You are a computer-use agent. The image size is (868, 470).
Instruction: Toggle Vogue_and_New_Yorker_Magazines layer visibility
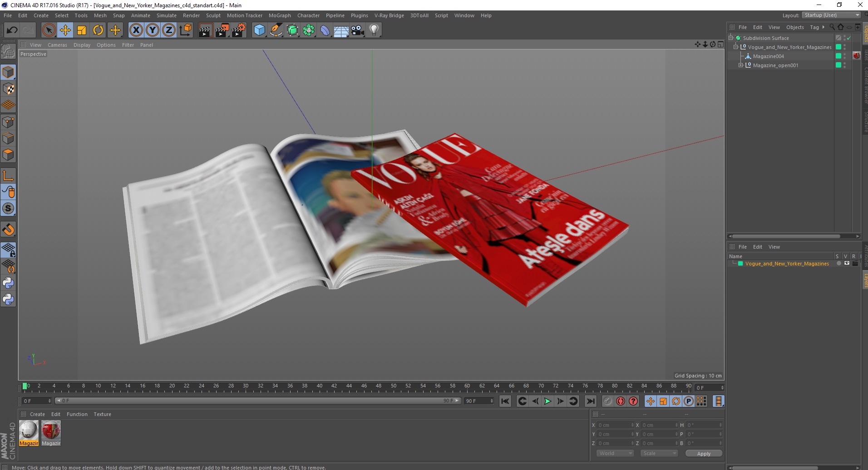point(847,264)
